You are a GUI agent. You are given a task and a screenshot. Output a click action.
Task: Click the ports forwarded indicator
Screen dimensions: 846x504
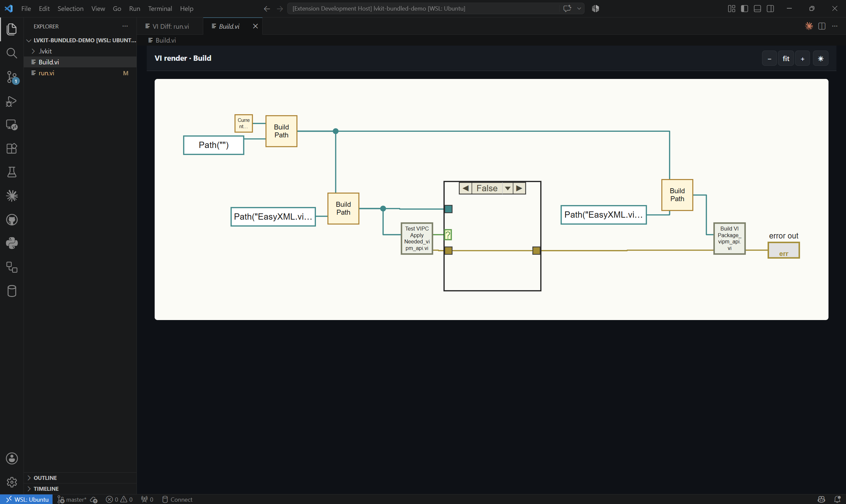click(x=147, y=499)
